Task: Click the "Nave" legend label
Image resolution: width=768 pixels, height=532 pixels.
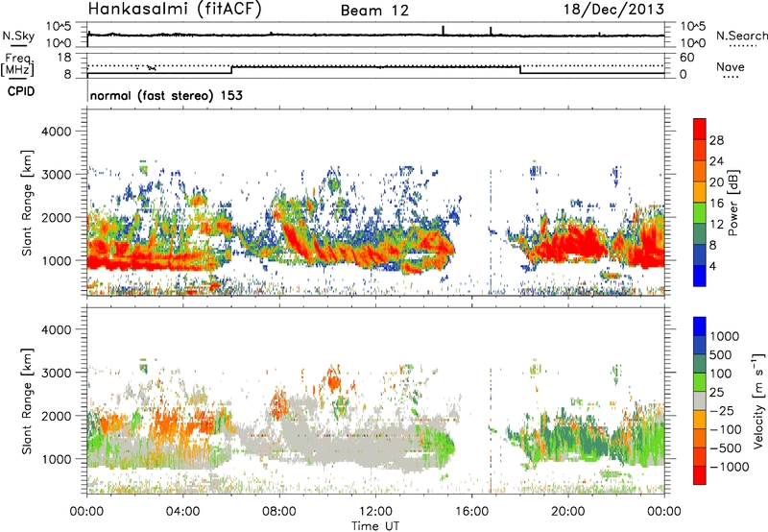Action: tap(731, 67)
